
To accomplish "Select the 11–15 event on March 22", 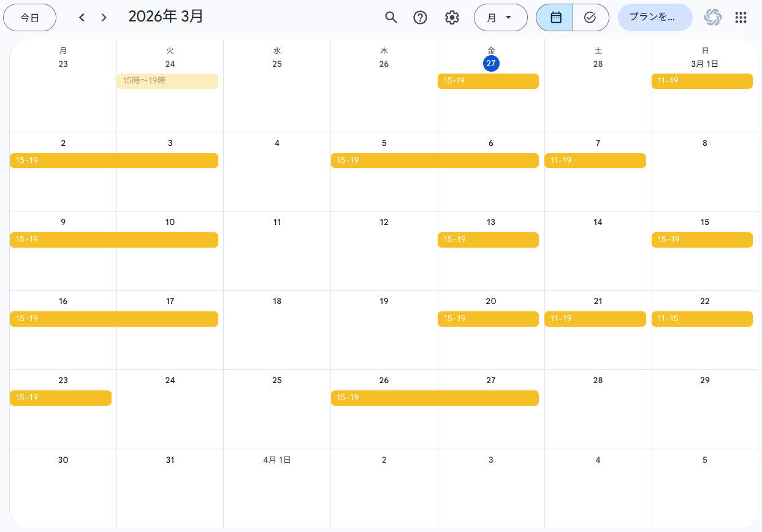I will [702, 318].
